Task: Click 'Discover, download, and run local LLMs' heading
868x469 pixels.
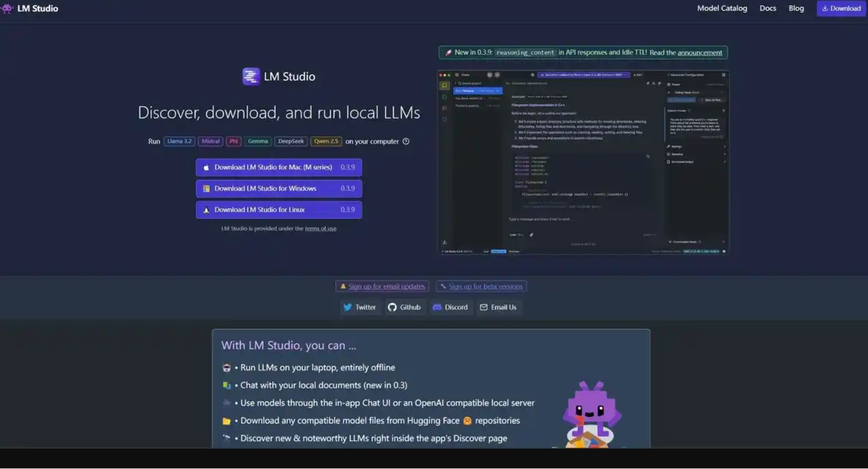Action: click(279, 113)
